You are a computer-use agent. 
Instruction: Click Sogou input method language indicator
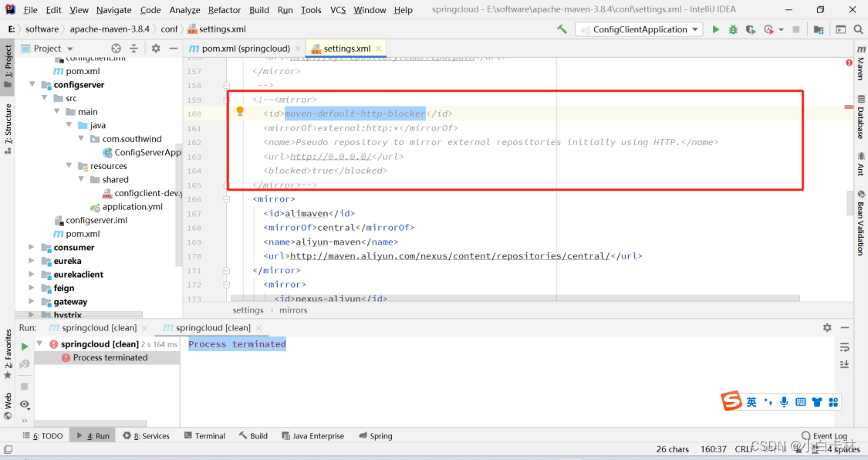(751, 402)
